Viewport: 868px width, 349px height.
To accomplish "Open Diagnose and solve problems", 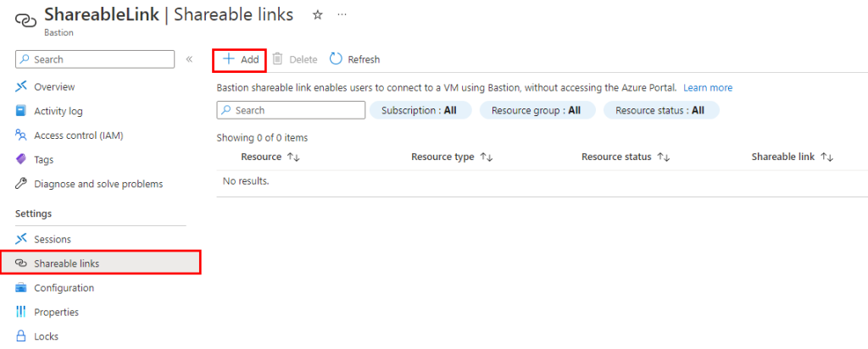I will [100, 184].
